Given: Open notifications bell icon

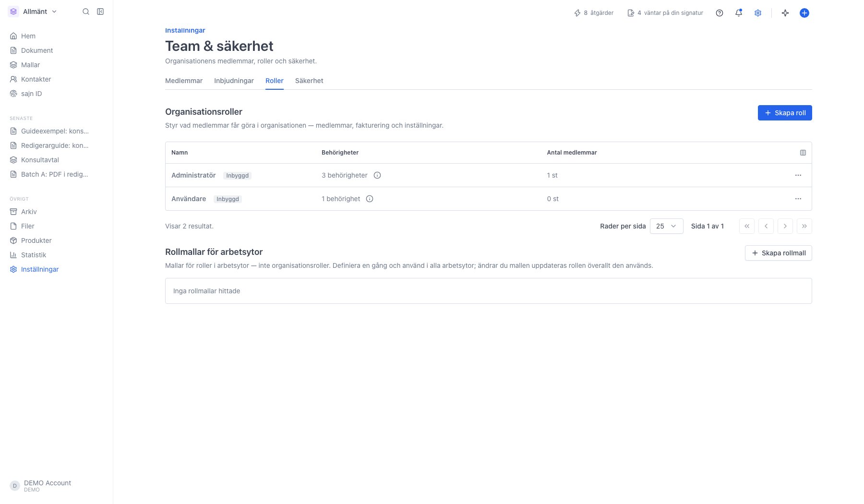Looking at the screenshot, I should point(739,13).
